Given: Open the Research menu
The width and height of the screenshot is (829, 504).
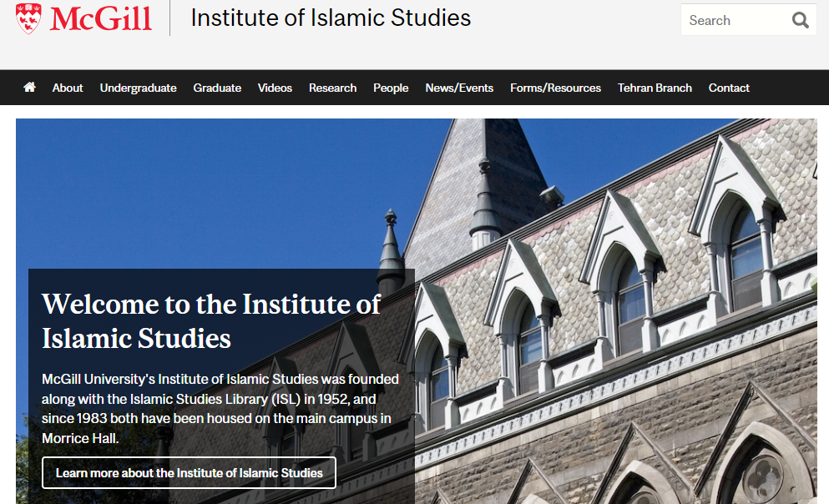Looking at the screenshot, I should click(x=332, y=88).
